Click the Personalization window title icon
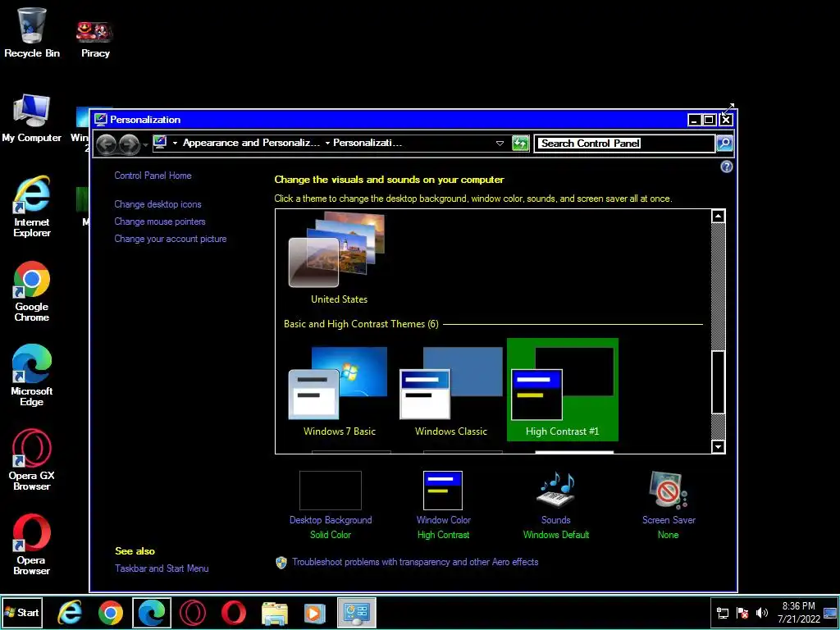This screenshot has width=840, height=630. [x=101, y=119]
